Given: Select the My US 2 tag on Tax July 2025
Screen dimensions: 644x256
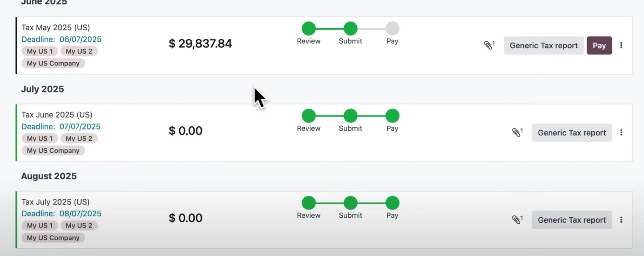Looking at the screenshot, I should point(79,226).
